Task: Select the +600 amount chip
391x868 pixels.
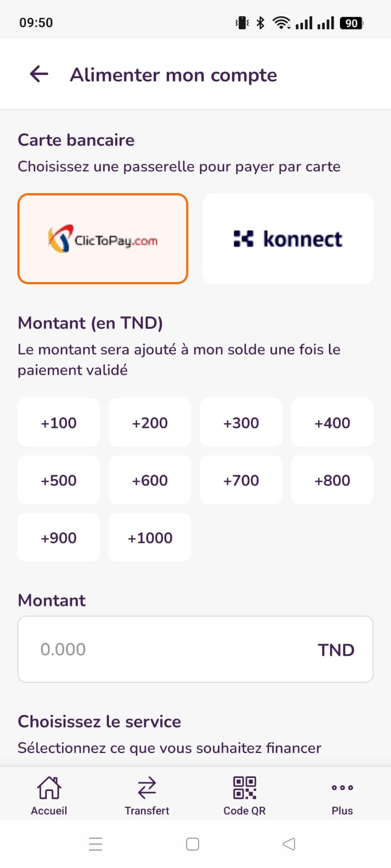Action: [150, 480]
